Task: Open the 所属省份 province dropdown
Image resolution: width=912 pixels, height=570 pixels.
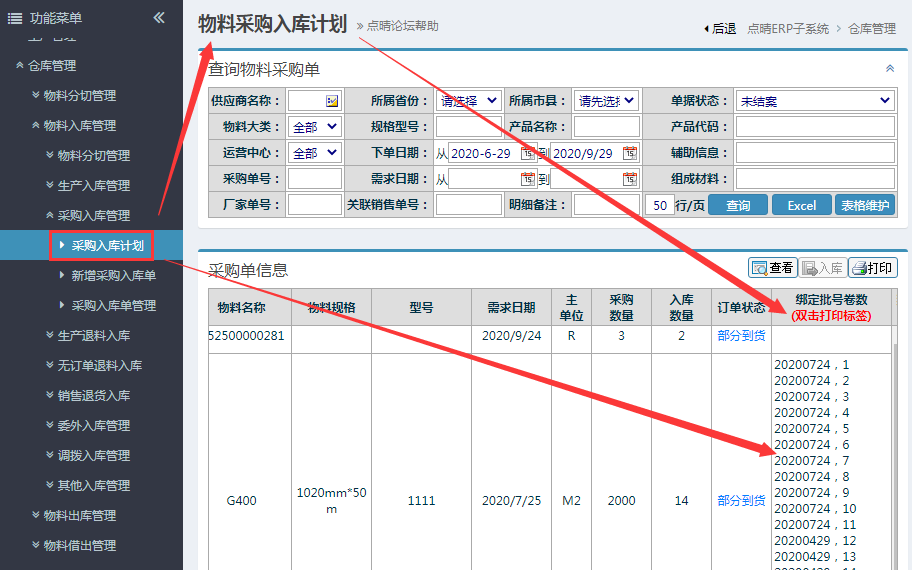Action: (469, 101)
